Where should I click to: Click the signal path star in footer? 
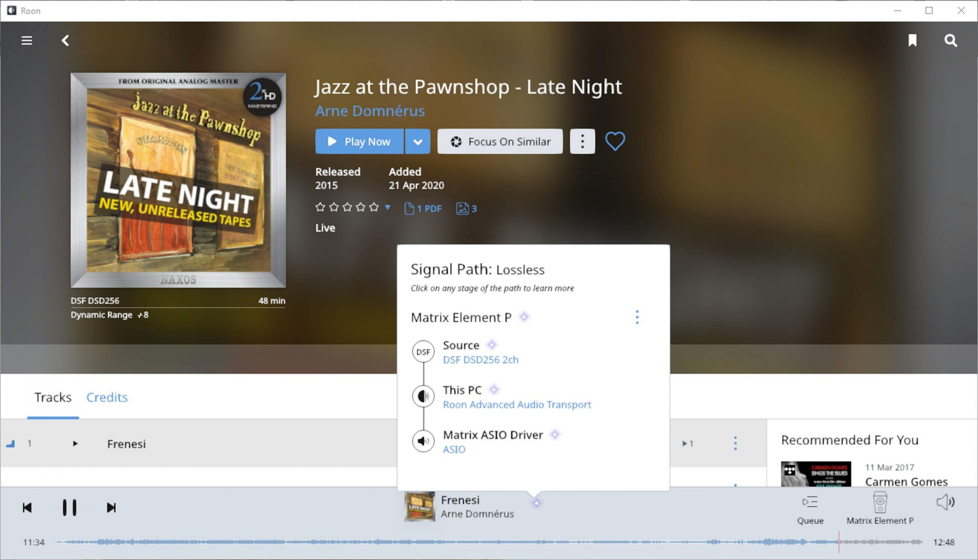[x=536, y=503]
